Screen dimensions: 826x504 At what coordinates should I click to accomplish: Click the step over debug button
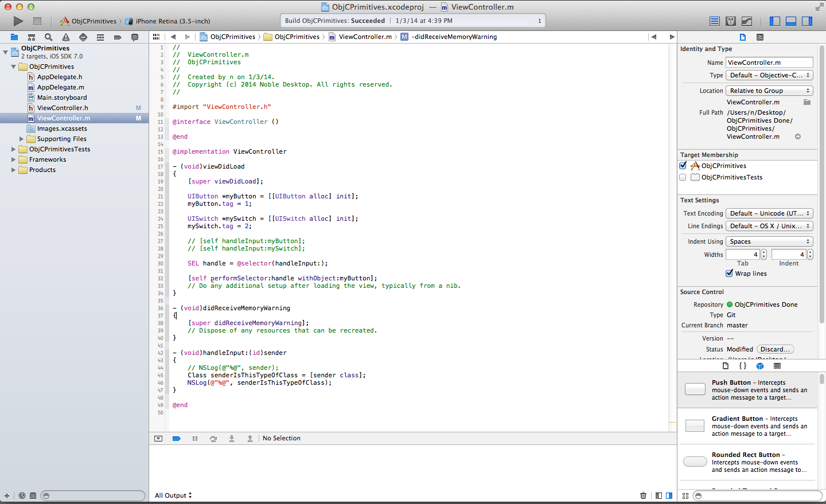[x=213, y=439]
